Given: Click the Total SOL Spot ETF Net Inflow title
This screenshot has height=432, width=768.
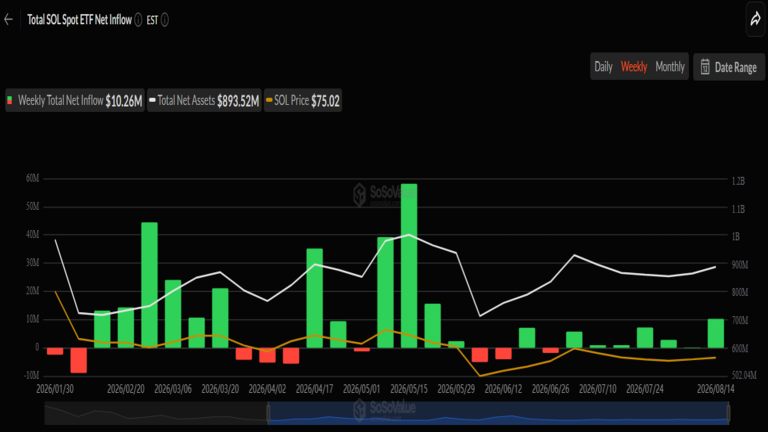Looking at the screenshot, I should click(x=79, y=20).
